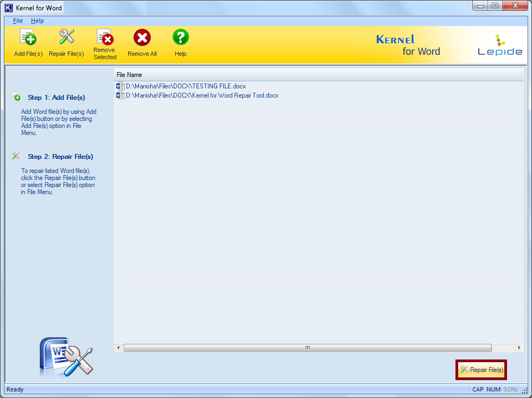Click the Step 1: Add File(s) heading
The width and height of the screenshot is (532, 398).
[56, 97]
